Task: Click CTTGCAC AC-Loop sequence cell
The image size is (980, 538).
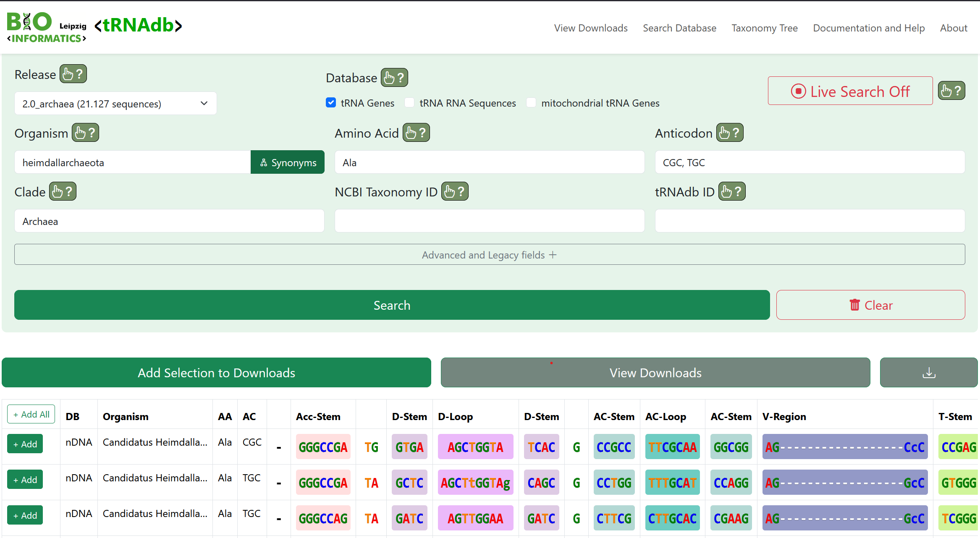Action: point(672,518)
